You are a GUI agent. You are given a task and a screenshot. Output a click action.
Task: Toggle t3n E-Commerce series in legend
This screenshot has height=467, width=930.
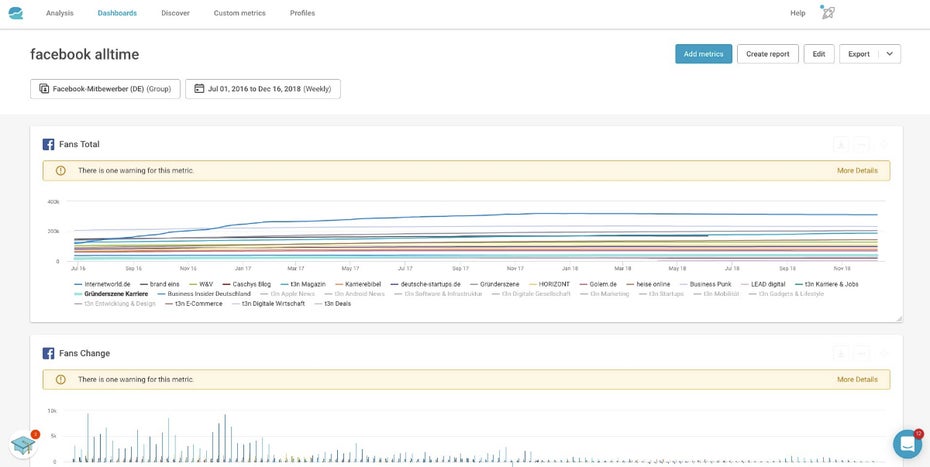point(193,303)
